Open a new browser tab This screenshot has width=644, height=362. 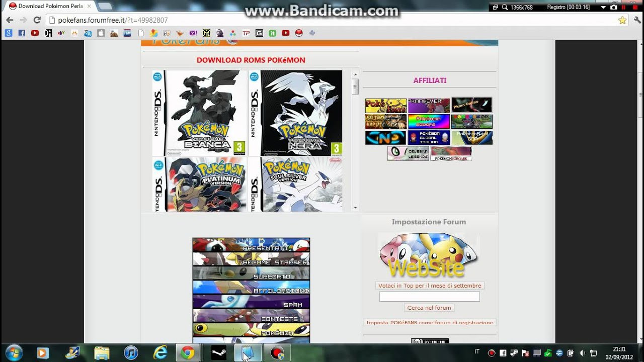coord(105,6)
